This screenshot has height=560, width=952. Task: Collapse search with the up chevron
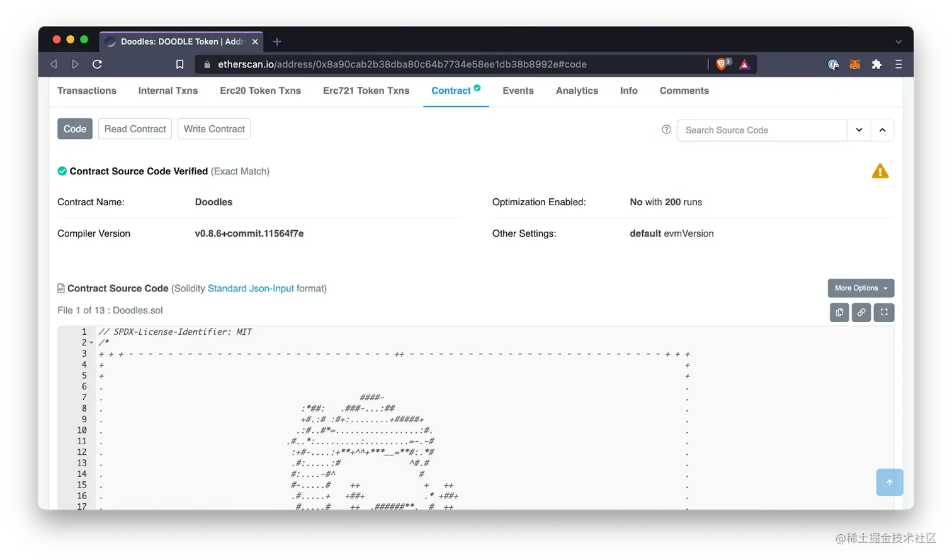click(x=882, y=130)
